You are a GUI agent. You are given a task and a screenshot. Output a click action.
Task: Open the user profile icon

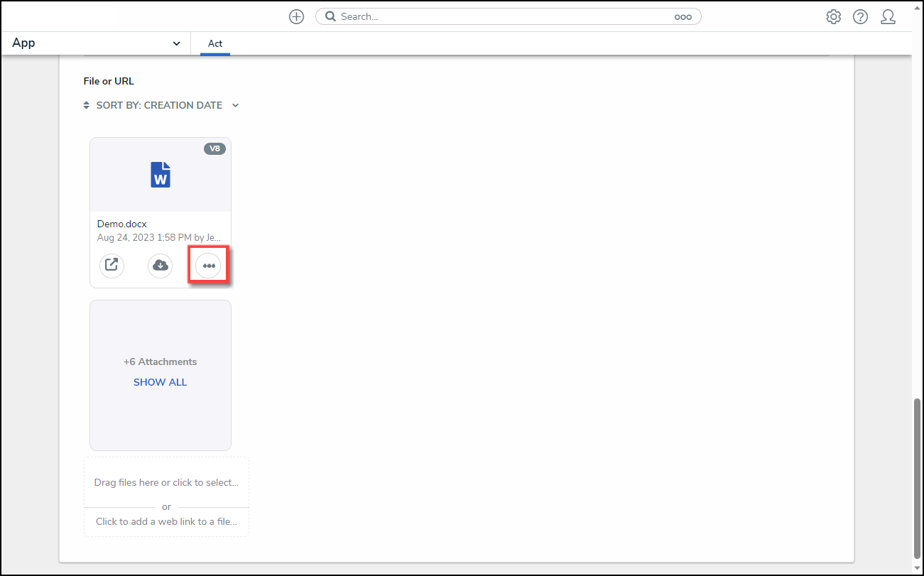pos(888,17)
